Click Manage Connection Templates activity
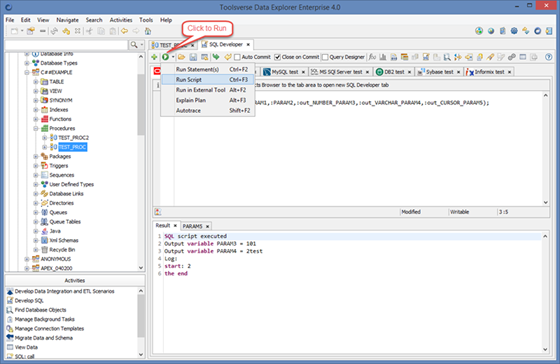This screenshot has width=560, height=364. click(x=49, y=328)
